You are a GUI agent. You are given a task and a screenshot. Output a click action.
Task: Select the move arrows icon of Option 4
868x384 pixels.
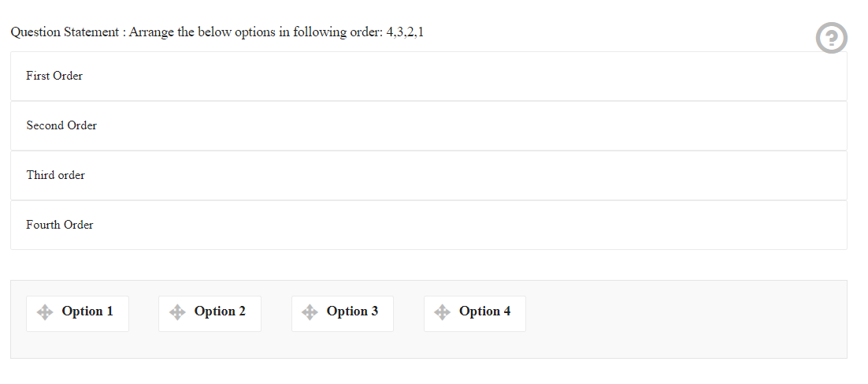pyautogui.click(x=443, y=312)
